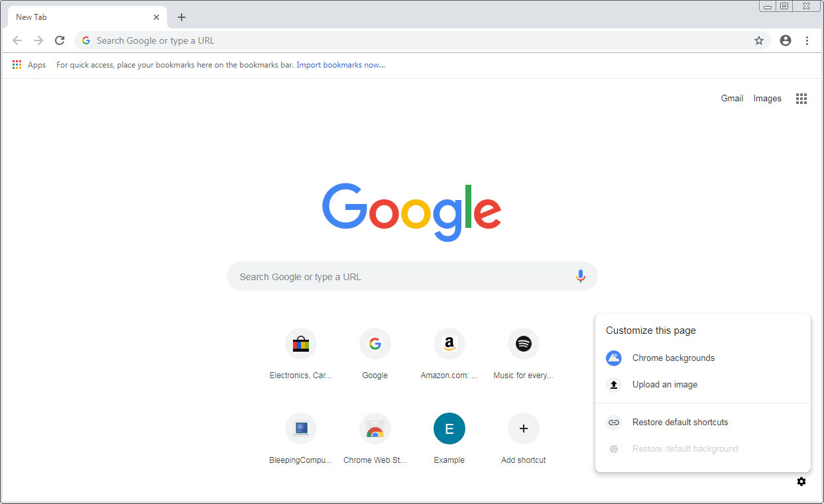
Task: Select Upload an image option
Action: 703,385
